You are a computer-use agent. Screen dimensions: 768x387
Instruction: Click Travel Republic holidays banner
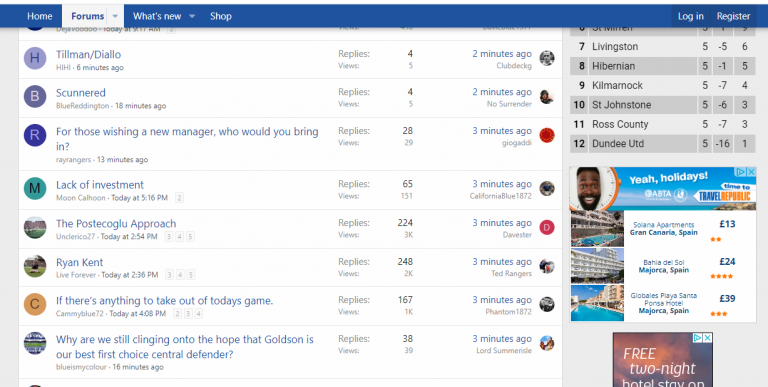[663, 189]
